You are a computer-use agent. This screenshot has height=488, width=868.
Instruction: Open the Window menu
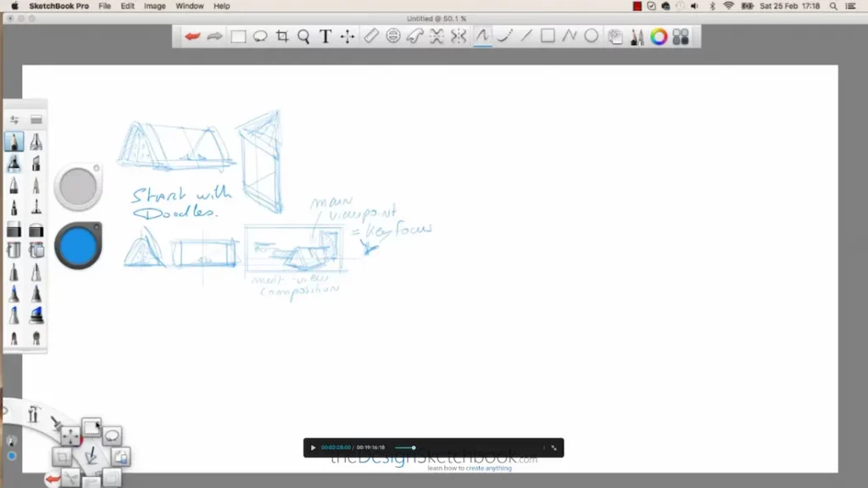(x=190, y=6)
